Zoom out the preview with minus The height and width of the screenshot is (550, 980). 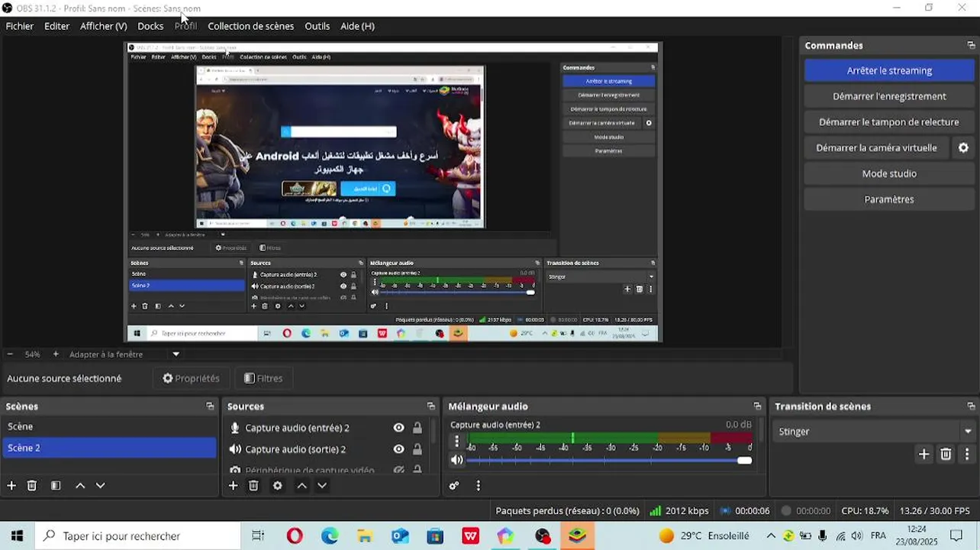pos(10,354)
